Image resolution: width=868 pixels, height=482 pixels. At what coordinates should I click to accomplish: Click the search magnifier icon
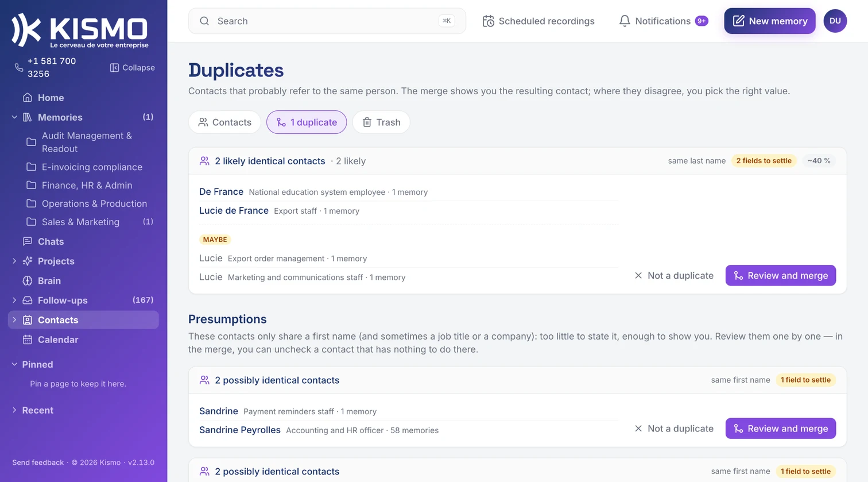click(x=204, y=21)
